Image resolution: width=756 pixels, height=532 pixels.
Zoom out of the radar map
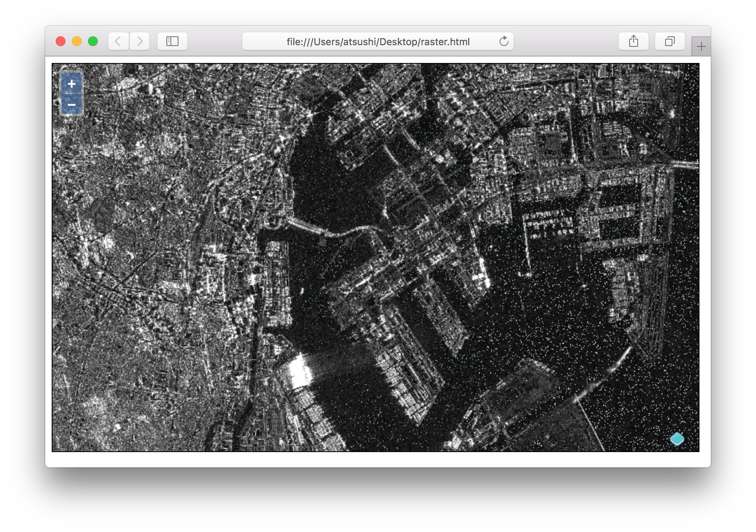[x=71, y=105]
